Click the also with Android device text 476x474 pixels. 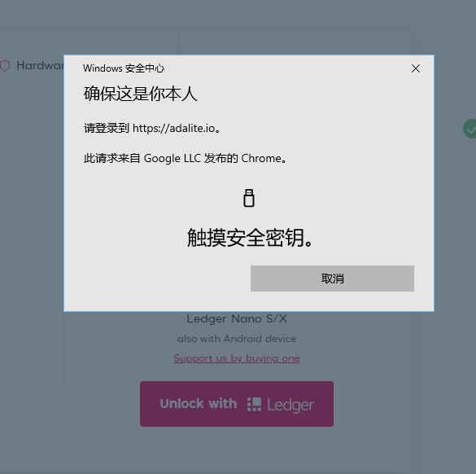[x=237, y=339]
